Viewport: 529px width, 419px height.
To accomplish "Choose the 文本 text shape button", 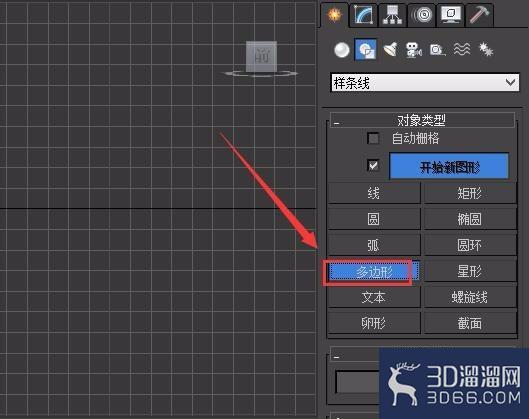I will tap(374, 297).
